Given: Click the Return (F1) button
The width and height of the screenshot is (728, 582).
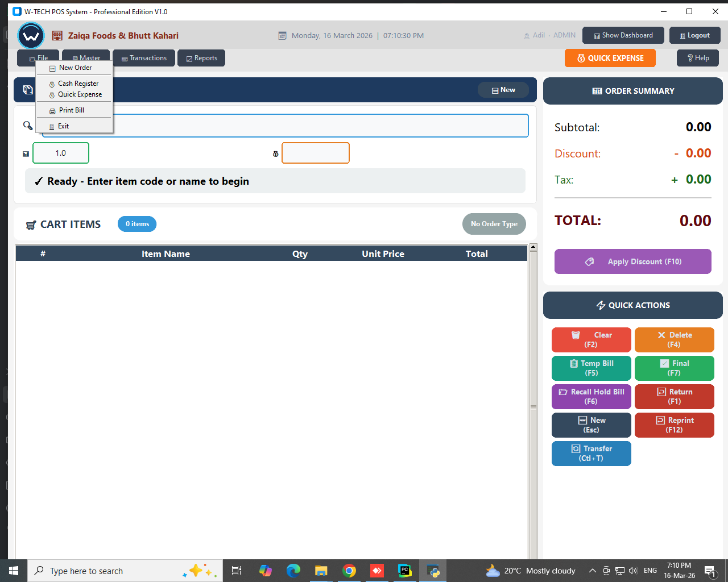Looking at the screenshot, I should coord(675,397).
